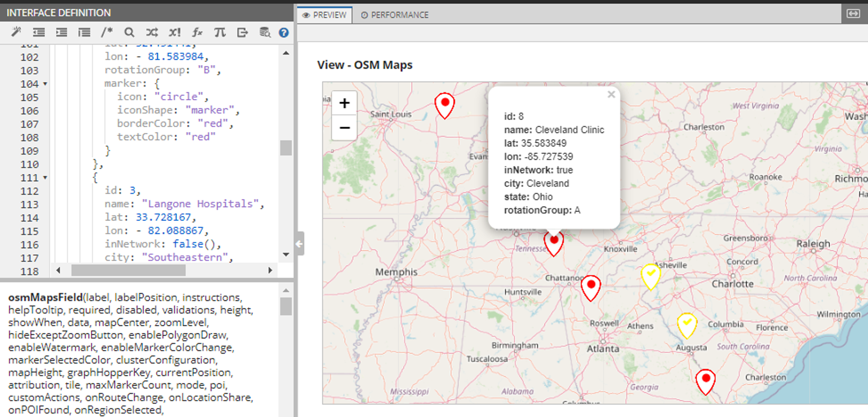Collapse the code fold at line 104
The image size is (868, 417).
point(45,84)
